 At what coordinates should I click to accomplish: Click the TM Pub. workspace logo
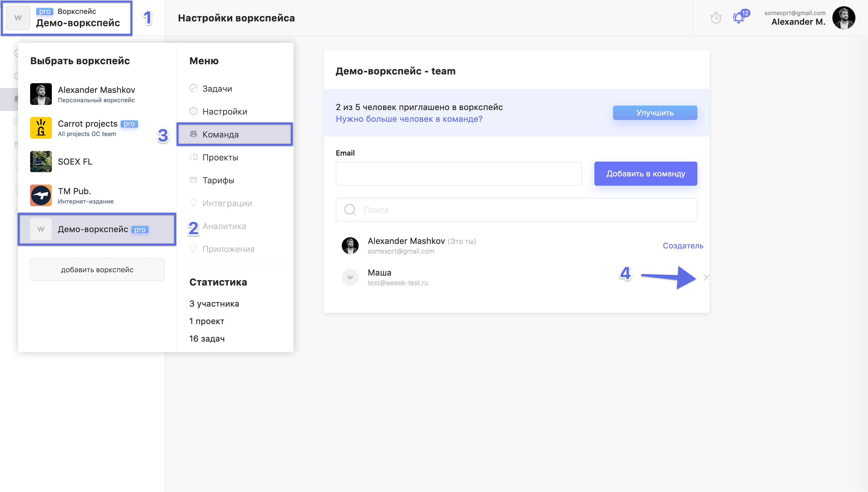[41, 195]
